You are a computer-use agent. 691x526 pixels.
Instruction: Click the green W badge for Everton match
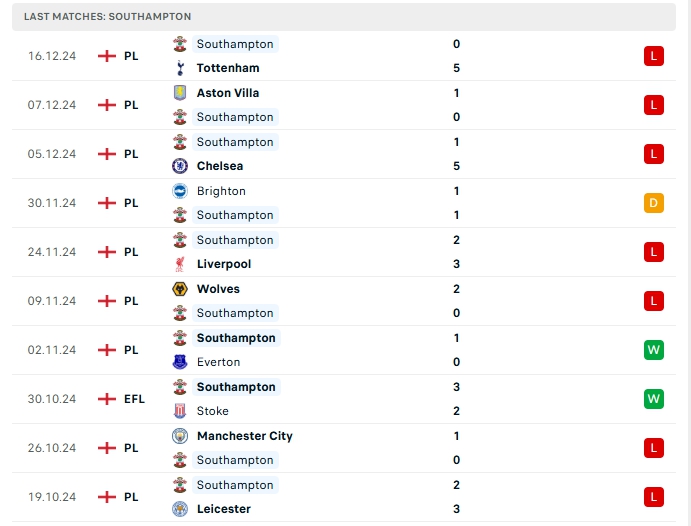(654, 350)
